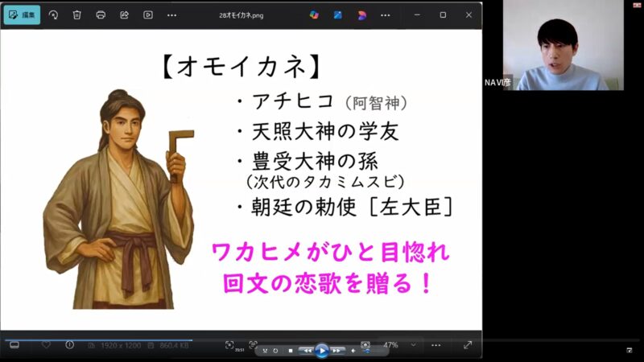The height and width of the screenshot is (362, 644).
Task: Enter full screen with diagonal arrows icon
Action: pos(468,345)
